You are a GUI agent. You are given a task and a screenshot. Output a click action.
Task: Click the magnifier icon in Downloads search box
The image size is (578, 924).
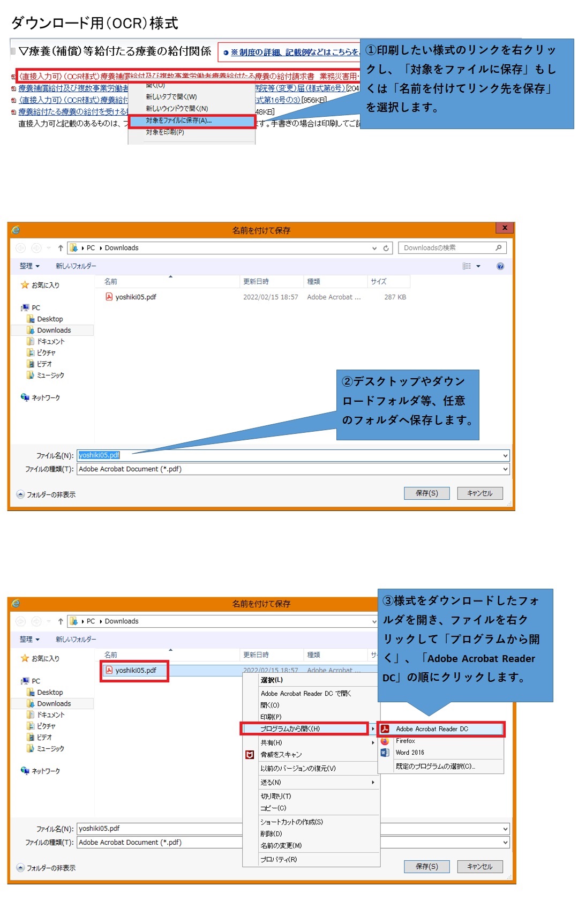click(x=498, y=248)
